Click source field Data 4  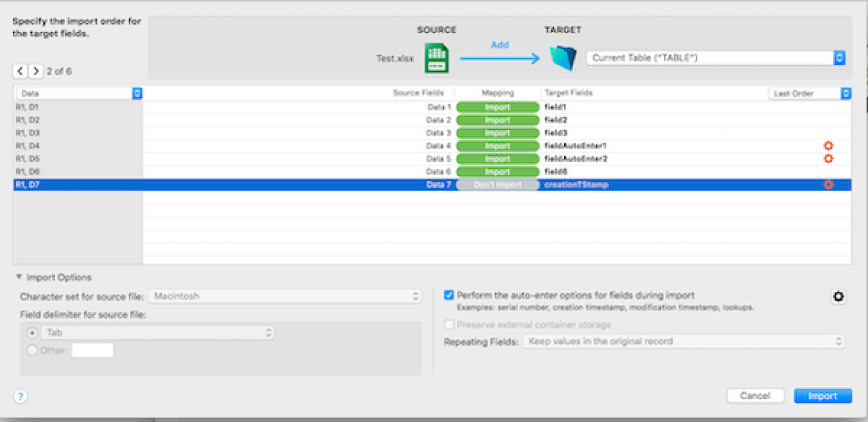439,146
